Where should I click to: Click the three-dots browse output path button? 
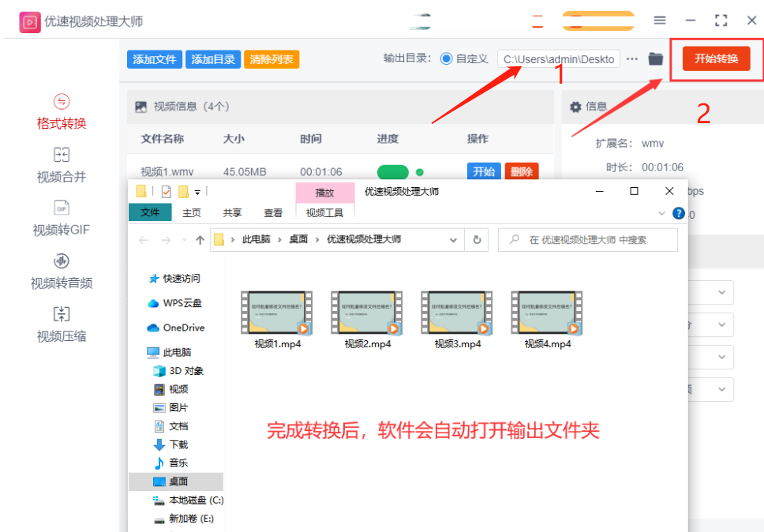tap(632, 59)
